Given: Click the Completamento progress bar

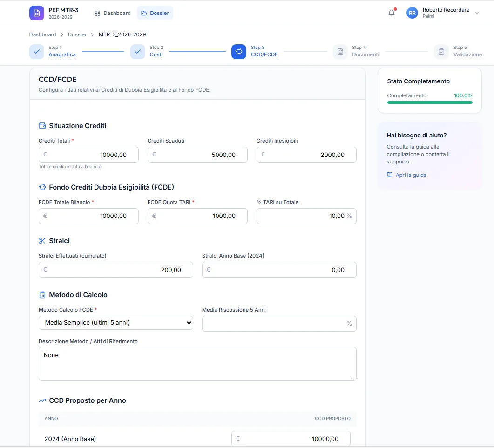Looking at the screenshot, I should (x=430, y=102).
